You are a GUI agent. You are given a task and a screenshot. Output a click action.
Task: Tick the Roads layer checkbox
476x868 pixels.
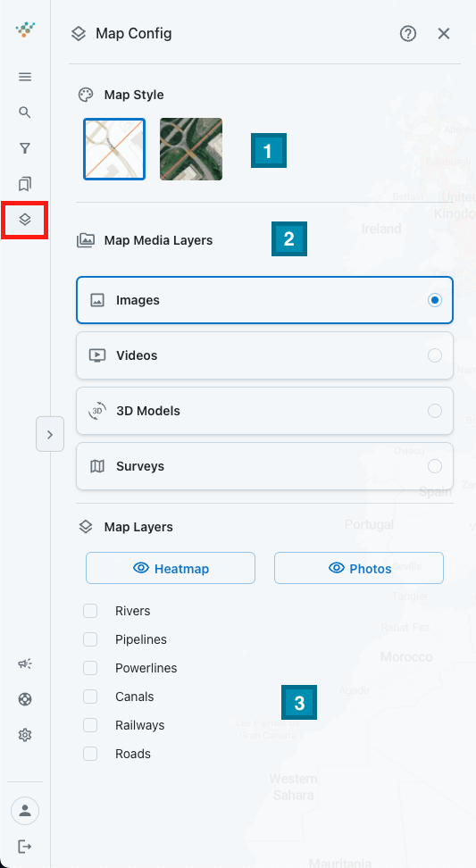[x=90, y=754]
